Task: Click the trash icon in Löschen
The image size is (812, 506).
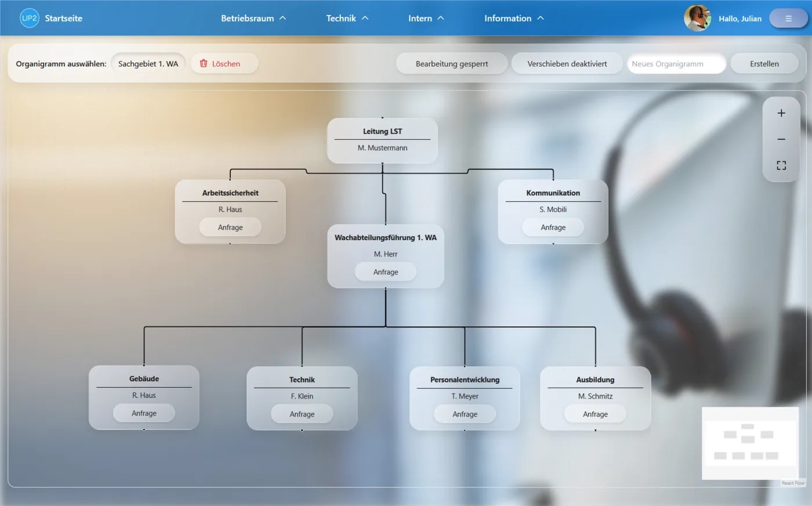Action: tap(204, 63)
